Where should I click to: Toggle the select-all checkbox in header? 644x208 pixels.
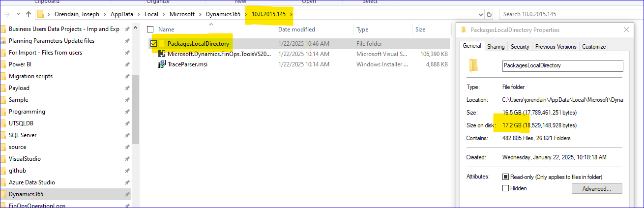150,30
